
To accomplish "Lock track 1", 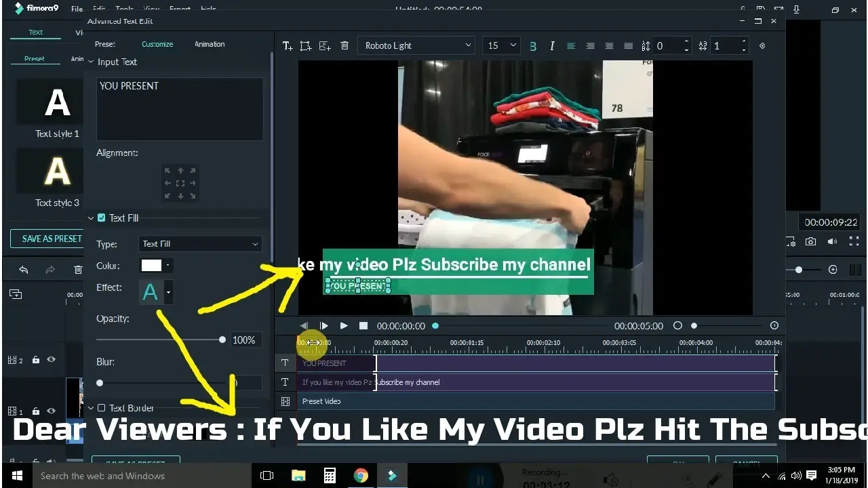I will coord(36,411).
